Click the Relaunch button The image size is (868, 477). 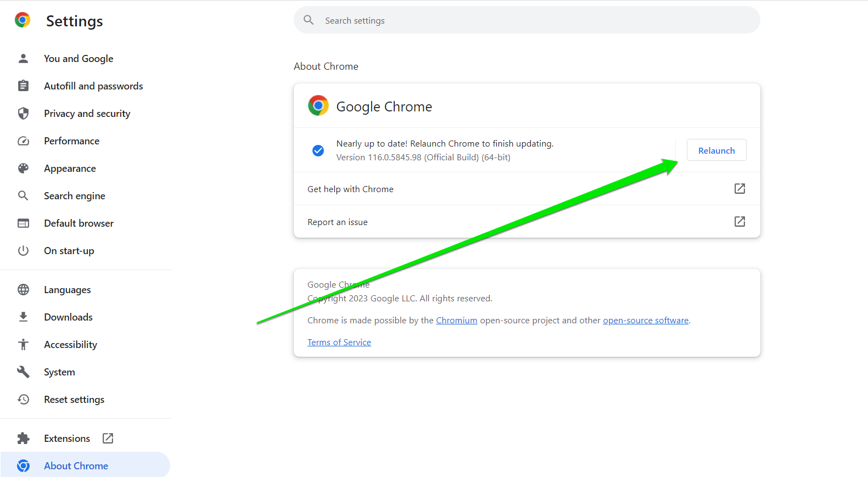tap(716, 150)
